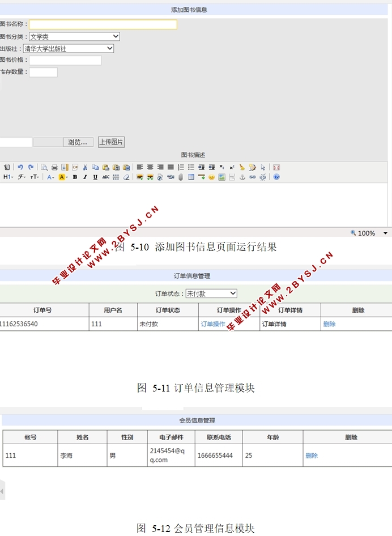Expand the 订单状态 dropdown showing 未付款

click(211, 293)
